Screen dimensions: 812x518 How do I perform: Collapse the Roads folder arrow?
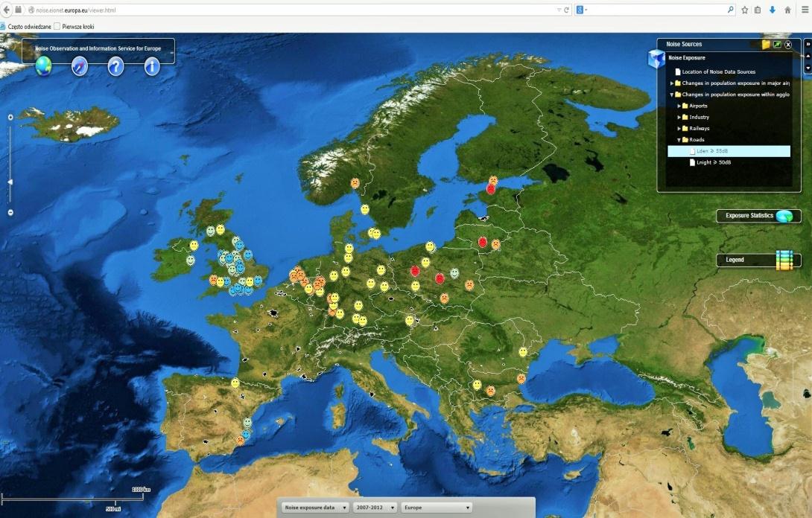[x=679, y=140]
